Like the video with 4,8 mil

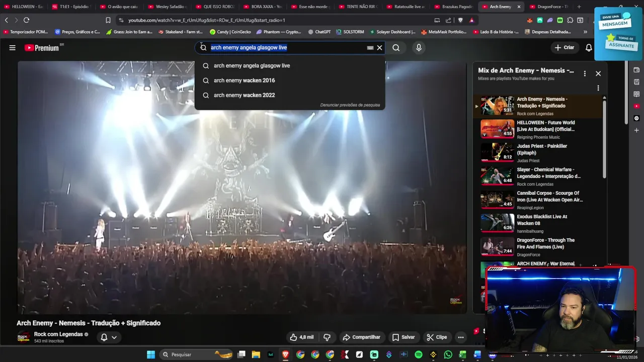click(x=301, y=337)
